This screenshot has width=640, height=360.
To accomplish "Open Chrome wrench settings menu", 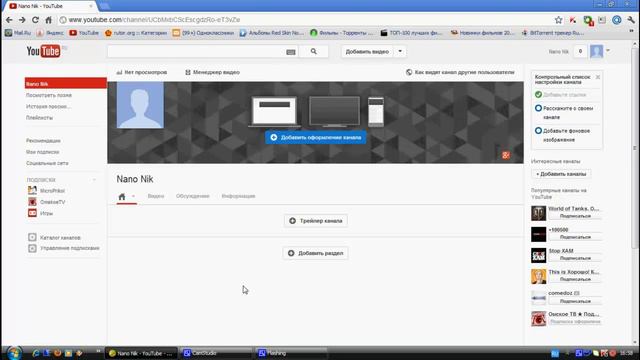I will [x=631, y=20].
